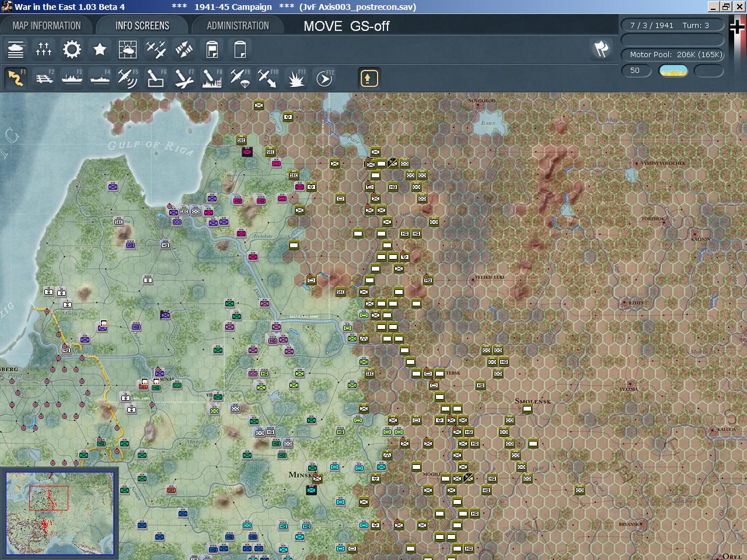This screenshot has width=747, height=560.
Task: Click the Kaluga town label
Action: pos(727,429)
